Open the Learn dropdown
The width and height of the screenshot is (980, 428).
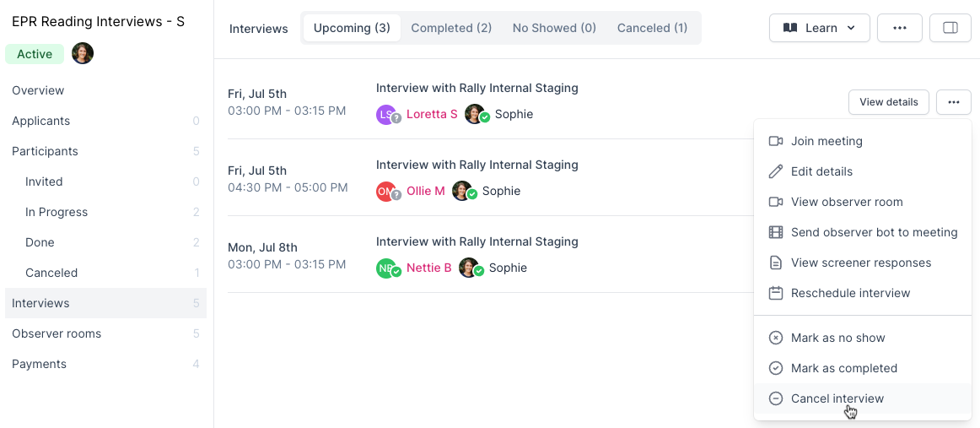819,28
